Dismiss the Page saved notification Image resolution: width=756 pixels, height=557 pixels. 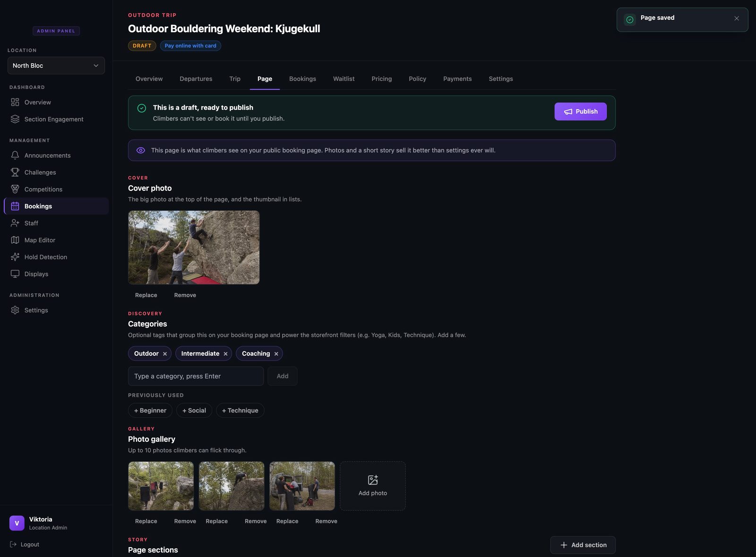[737, 18]
